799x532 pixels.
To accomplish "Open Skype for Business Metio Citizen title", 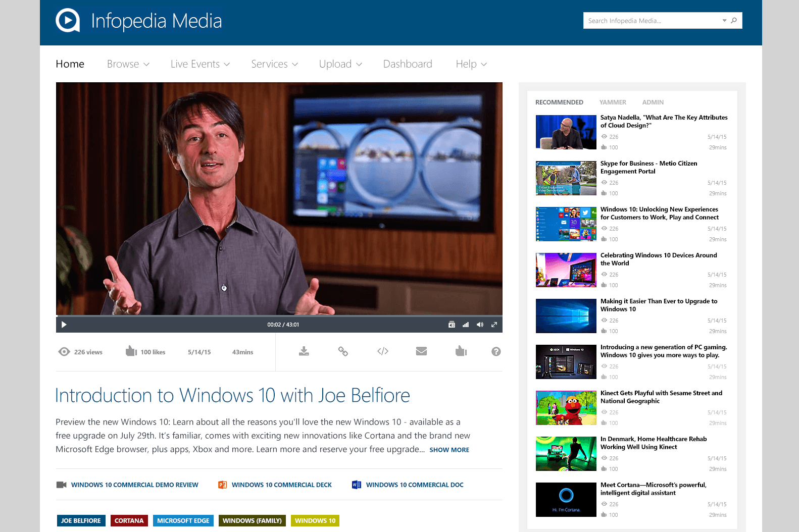I will point(649,168).
